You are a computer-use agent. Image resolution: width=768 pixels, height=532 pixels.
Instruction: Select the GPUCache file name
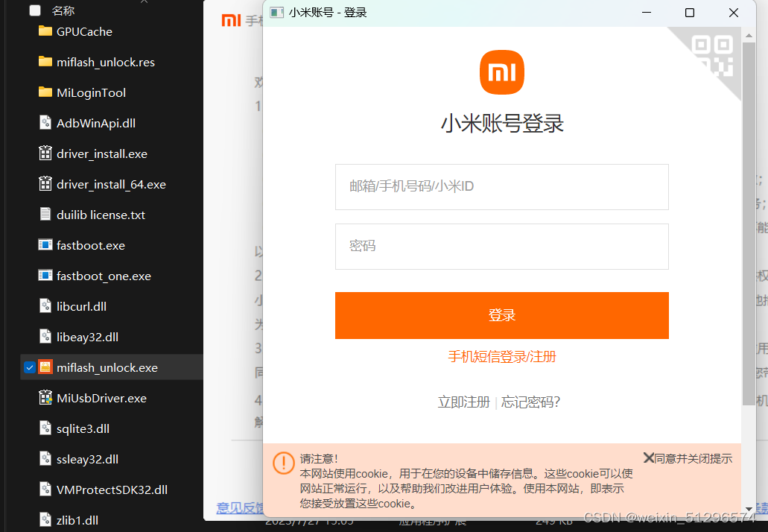(84, 32)
